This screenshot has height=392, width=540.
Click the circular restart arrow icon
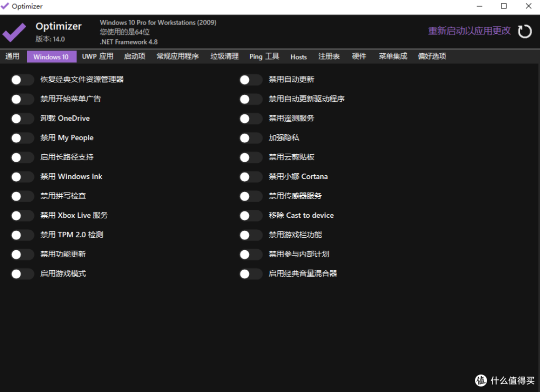525,31
